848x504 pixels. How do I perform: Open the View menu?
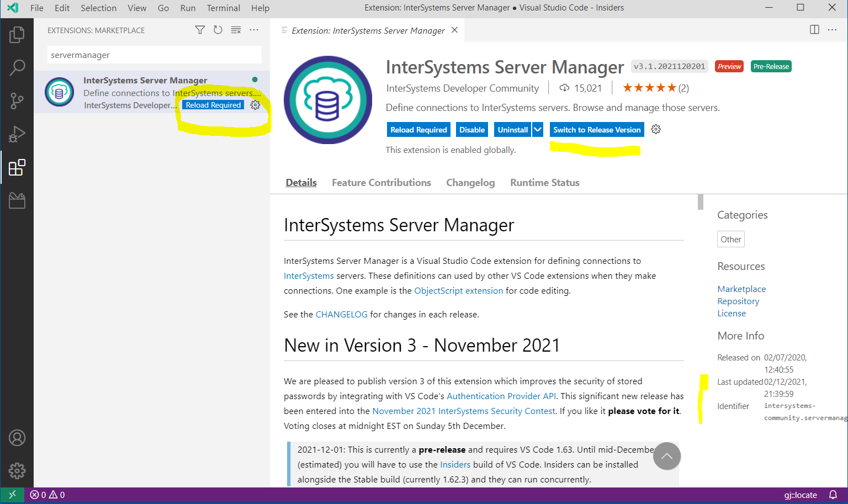click(137, 8)
